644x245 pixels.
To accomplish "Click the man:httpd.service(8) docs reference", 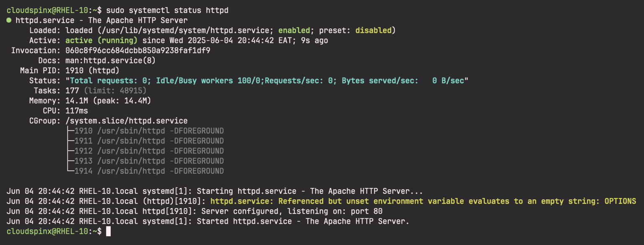I will pyautogui.click(x=111, y=60).
